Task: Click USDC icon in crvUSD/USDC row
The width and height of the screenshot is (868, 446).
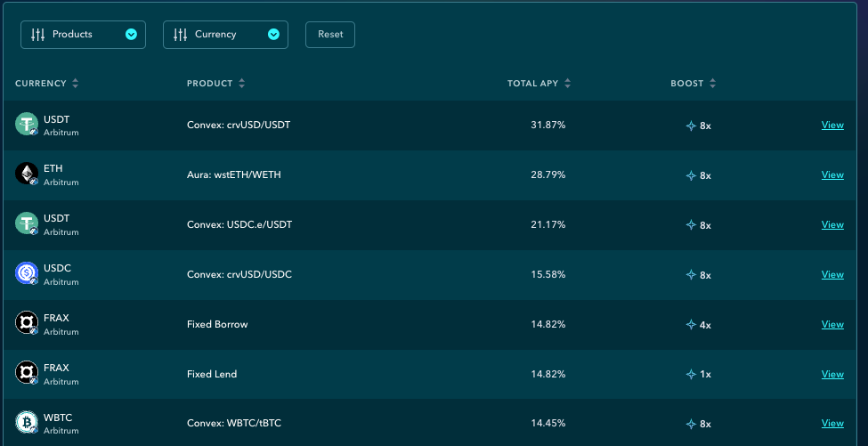Action: coord(27,273)
